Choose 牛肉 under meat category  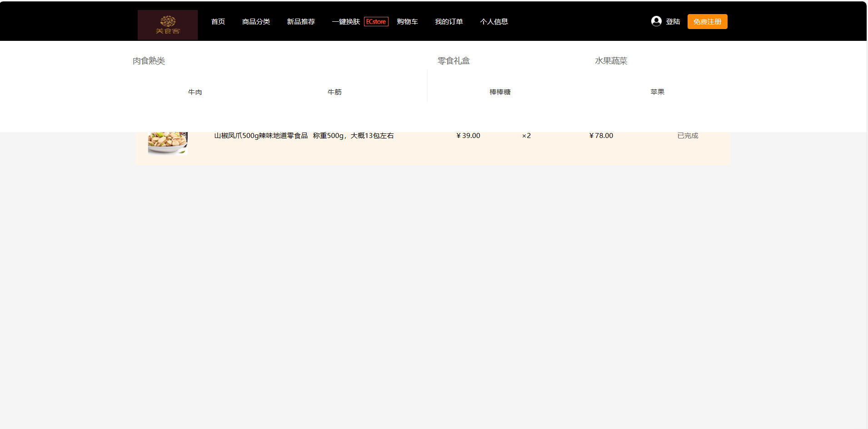(195, 92)
